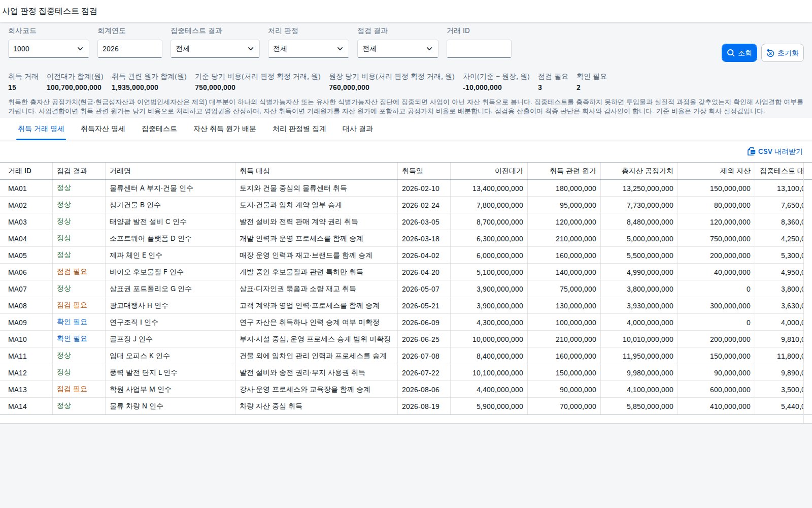Click 상가건물 B 인수 cell
Screen dimensions: 812x508
pos(171,205)
